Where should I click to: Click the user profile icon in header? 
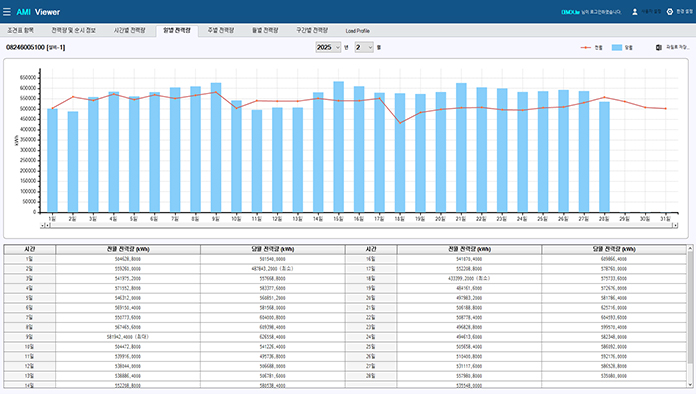tap(635, 12)
